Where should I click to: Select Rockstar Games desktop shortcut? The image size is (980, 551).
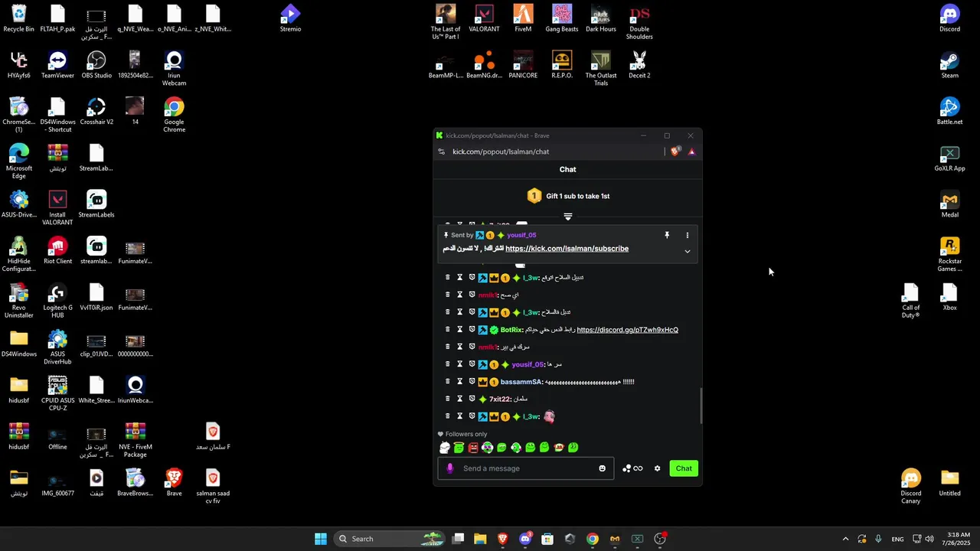pos(949,254)
